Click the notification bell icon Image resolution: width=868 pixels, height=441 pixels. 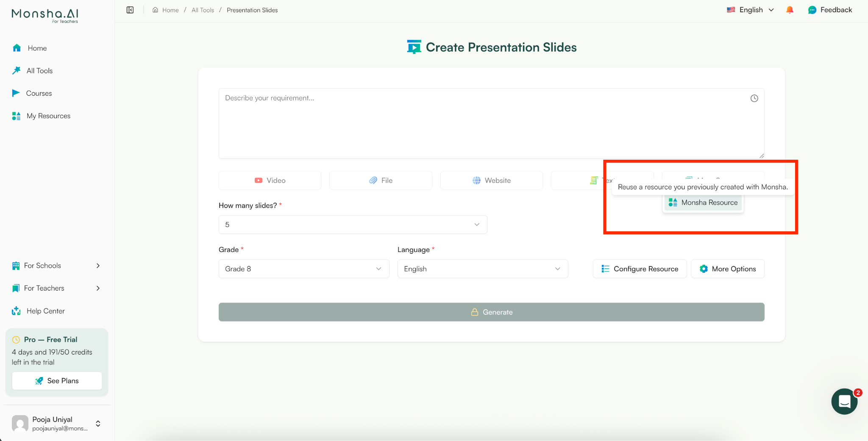click(789, 9)
